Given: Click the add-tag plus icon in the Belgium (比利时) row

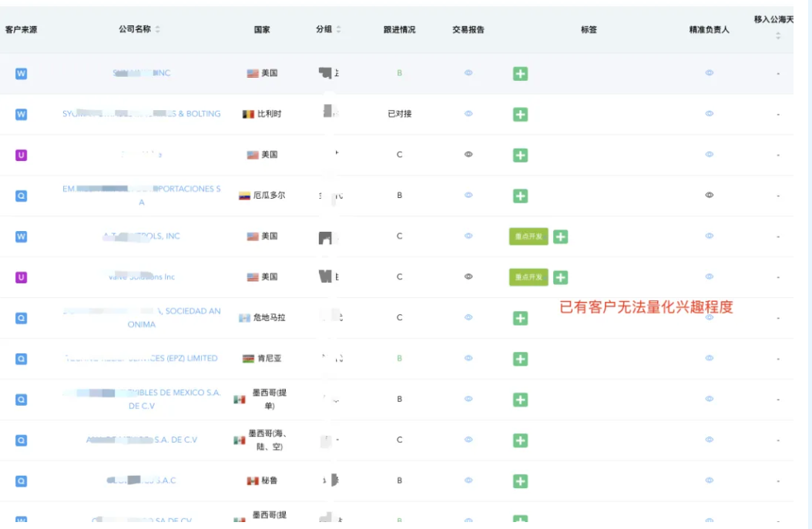Looking at the screenshot, I should pyautogui.click(x=521, y=115).
